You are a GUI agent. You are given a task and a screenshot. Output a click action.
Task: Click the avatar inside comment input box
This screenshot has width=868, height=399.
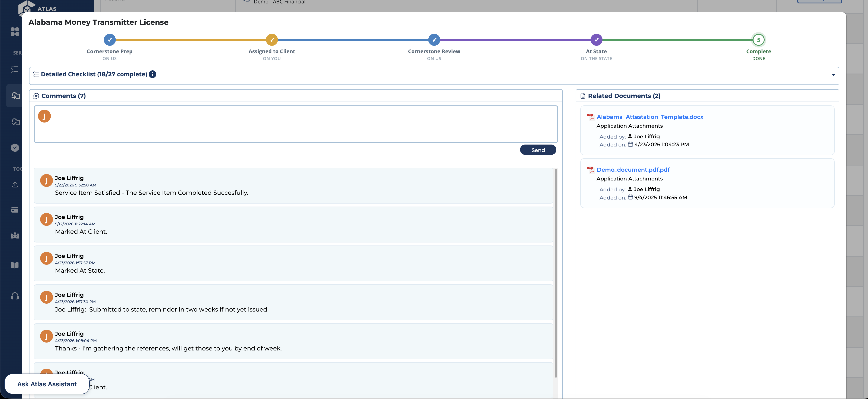coord(44,116)
